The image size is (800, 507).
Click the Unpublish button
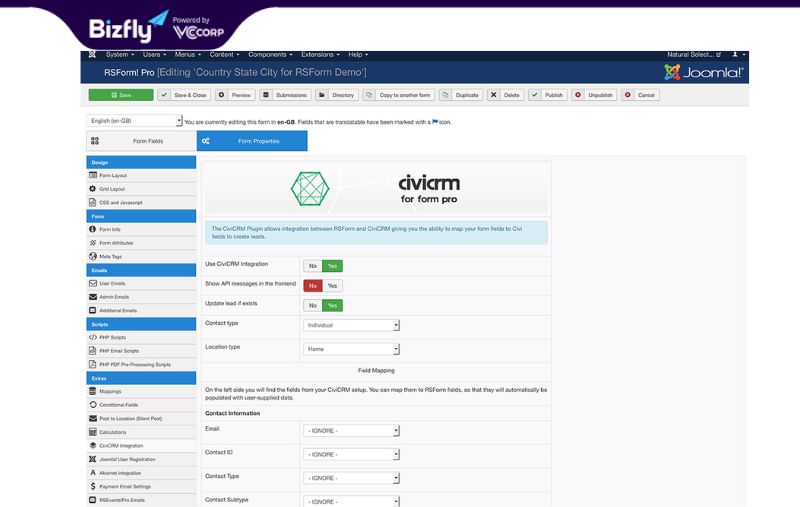594,95
